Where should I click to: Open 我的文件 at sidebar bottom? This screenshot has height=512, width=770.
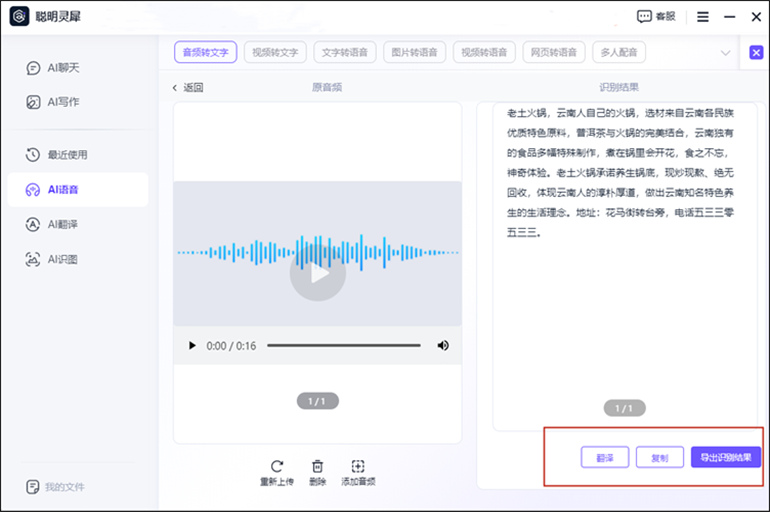coord(55,487)
